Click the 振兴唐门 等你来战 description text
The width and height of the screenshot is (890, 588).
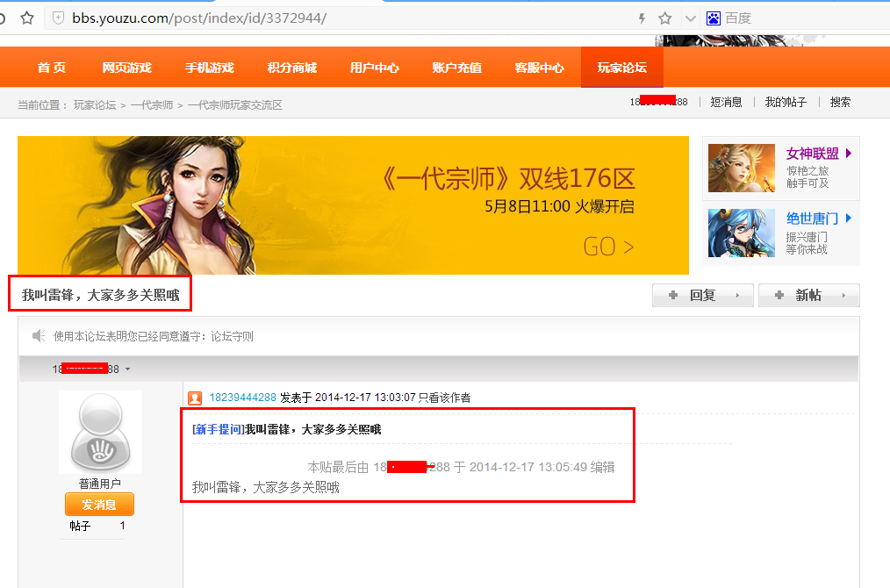point(807,243)
